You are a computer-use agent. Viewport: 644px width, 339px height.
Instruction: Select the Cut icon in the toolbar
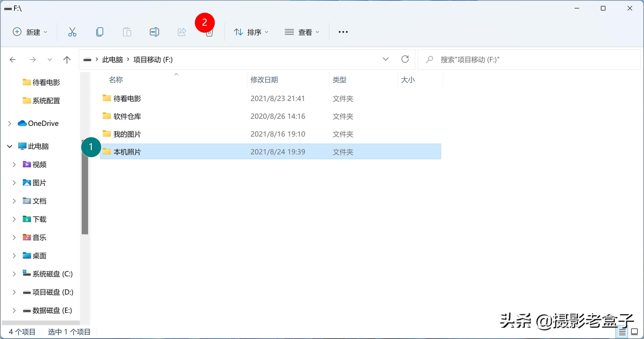pos(72,32)
